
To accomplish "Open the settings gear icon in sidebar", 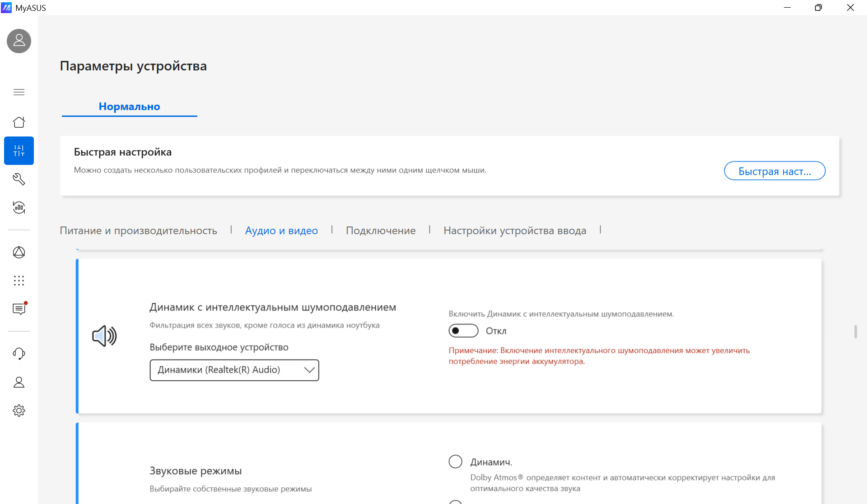I will coord(19,411).
